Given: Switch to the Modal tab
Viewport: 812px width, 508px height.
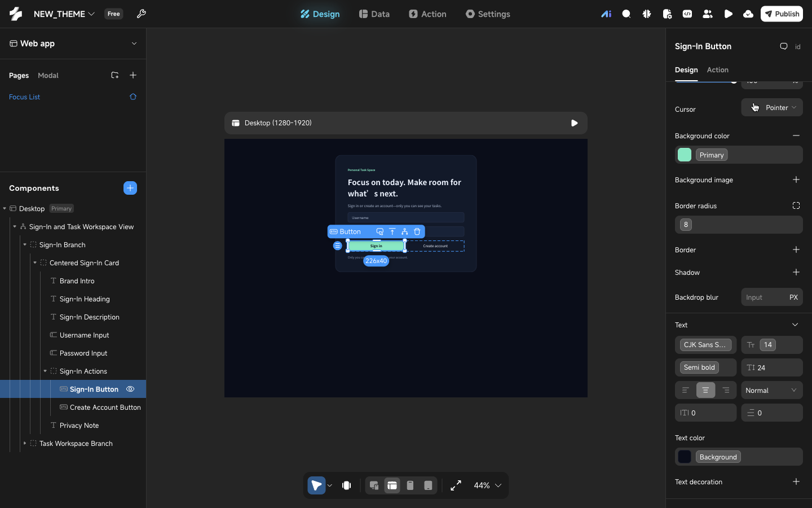Looking at the screenshot, I should [48, 75].
